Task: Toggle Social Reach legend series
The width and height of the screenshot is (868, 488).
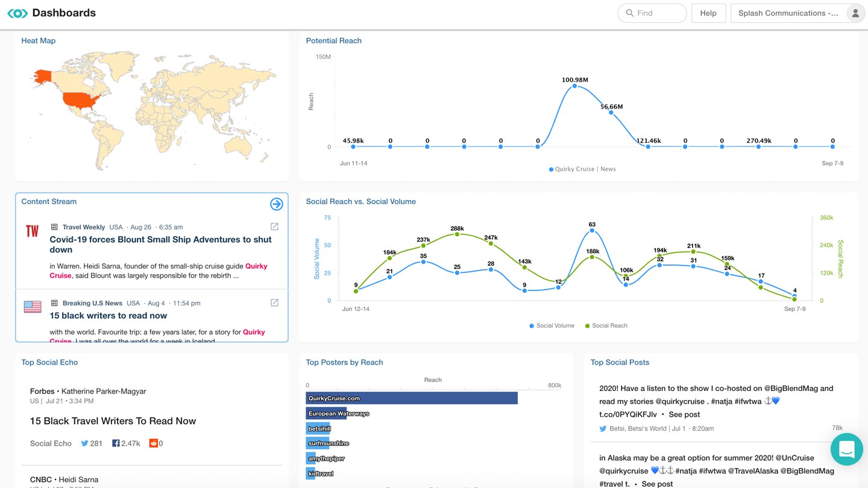Action: tap(606, 326)
